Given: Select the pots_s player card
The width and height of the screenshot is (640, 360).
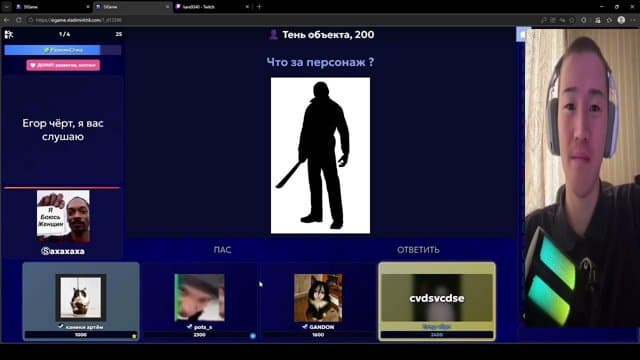Looking at the screenshot, I should click(x=199, y=301).
